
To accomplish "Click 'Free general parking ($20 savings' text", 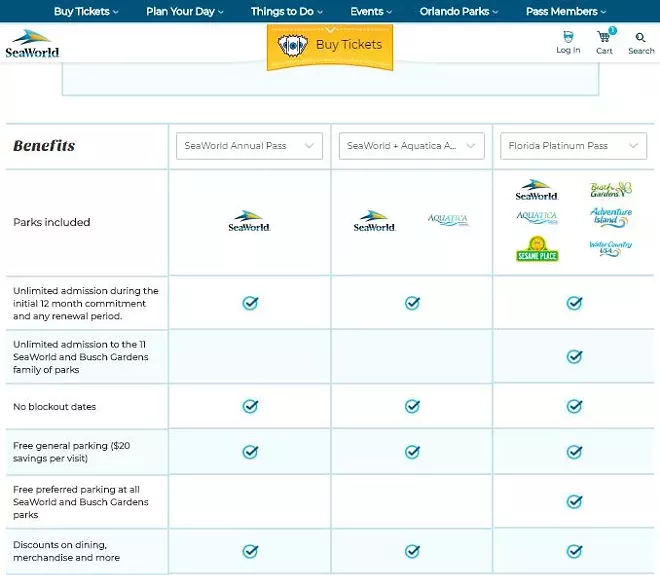I will click(x=72, y=452).
